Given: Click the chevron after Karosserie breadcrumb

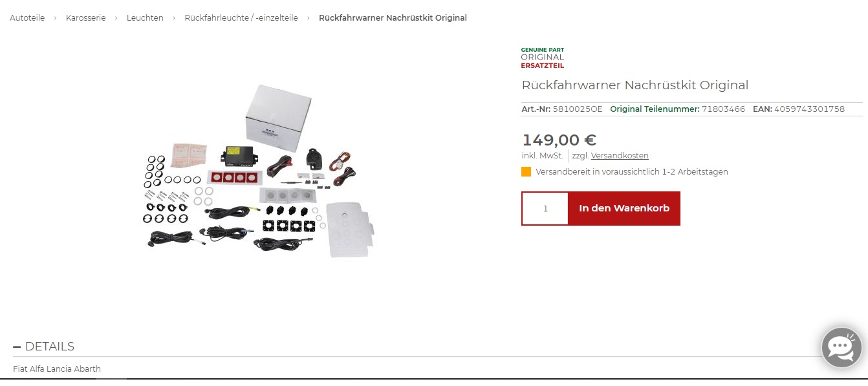Looking at the screenshot, I should tap(116, 18).
